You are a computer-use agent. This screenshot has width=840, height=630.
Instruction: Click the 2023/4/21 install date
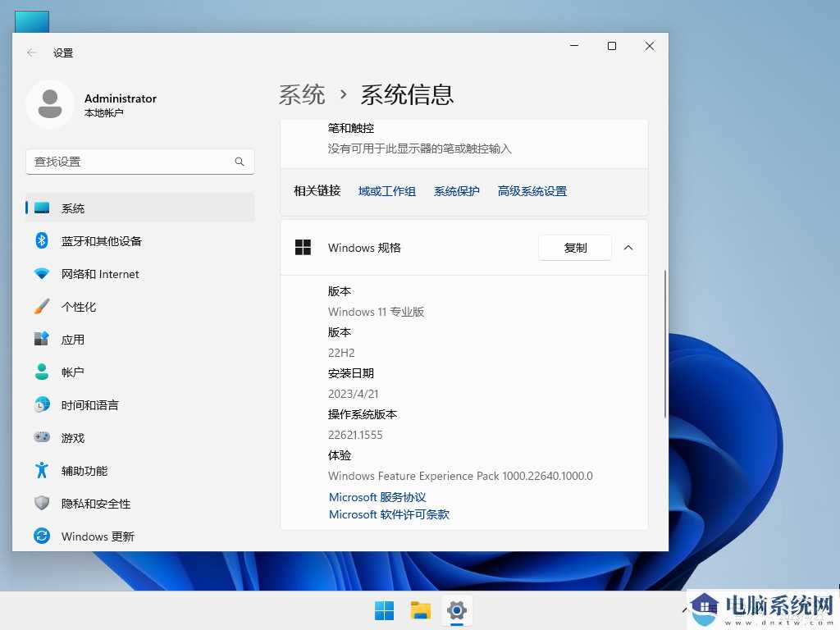click(353, 394)
